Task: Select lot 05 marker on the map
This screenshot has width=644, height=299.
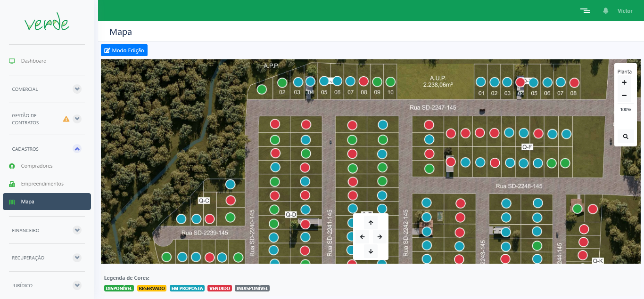Action: pos(324,80)
